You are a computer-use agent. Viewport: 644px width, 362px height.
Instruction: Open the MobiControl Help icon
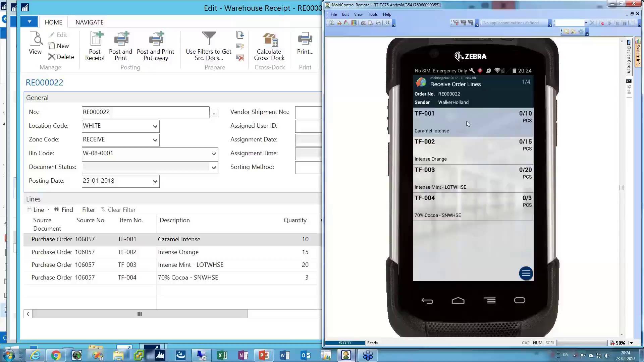pyautogui.click(x=388, y=23)
